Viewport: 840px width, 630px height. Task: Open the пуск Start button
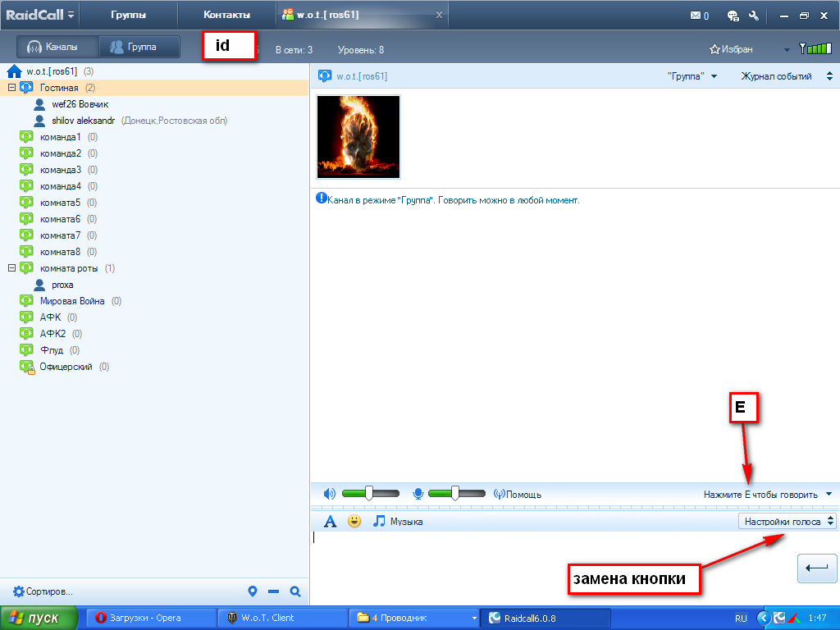(x=39, y=619)
